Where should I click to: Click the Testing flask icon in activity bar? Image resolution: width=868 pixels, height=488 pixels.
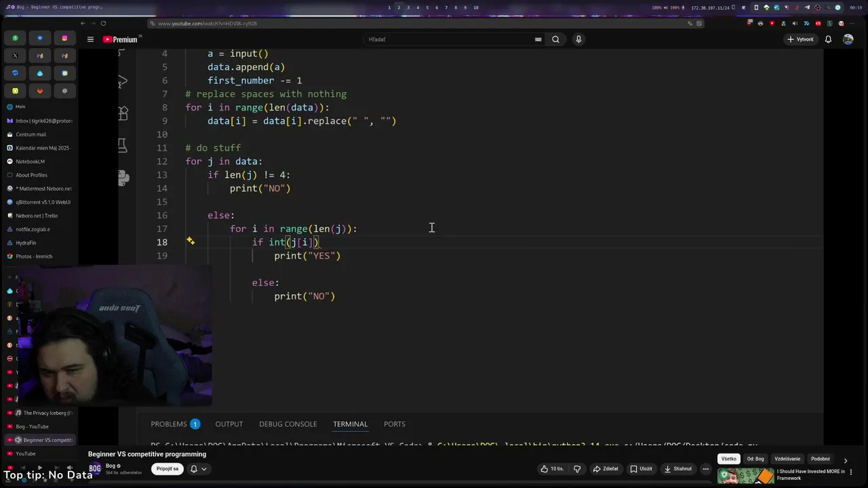pyautogui.click(x=123, y=145)
